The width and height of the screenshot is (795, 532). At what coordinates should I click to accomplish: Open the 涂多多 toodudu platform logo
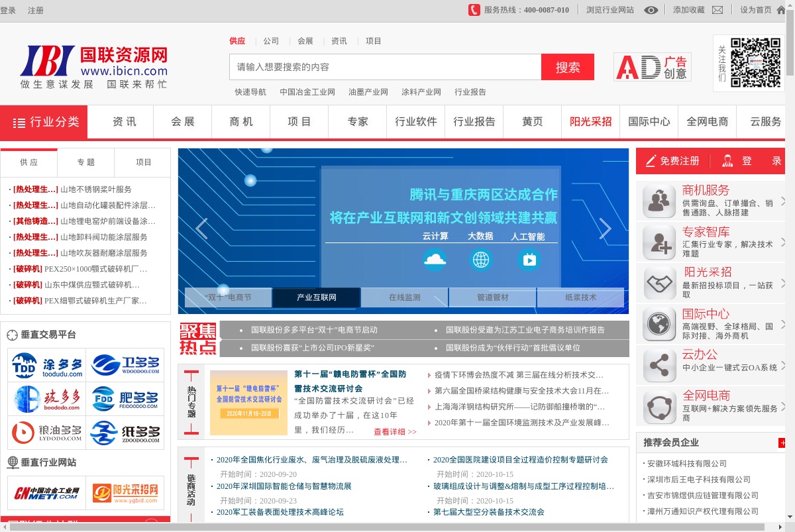click(47, 365)
